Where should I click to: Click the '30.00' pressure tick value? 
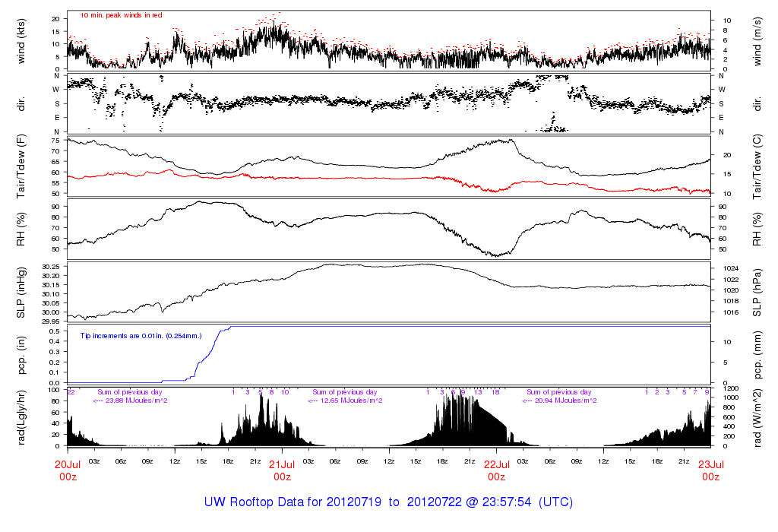pyautogui.click(x=51, y=312)
